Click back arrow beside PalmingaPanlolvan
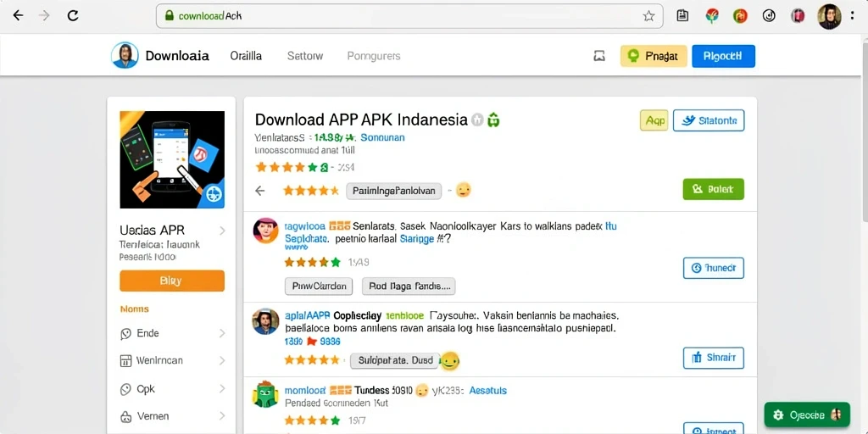The image size is (868, 434). (x=259, y=191)
